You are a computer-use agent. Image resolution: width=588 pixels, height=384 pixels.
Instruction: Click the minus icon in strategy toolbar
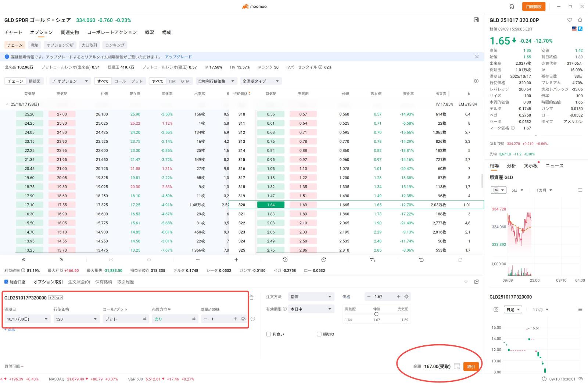pyautogui.click(x=198, y=260)
